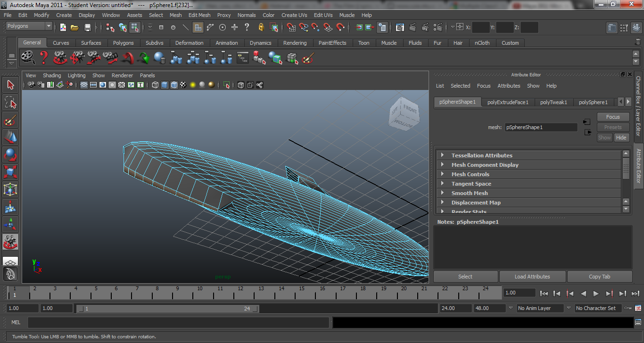Expand the Tangent Space section
The width and height of the screenshot is (644, 343).
[528, 184]
